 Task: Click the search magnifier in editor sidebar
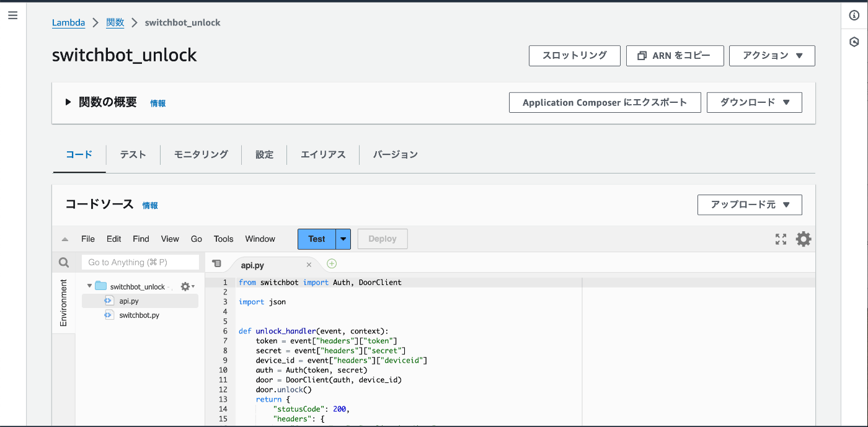pyautogui.click(x=64, y=263)
